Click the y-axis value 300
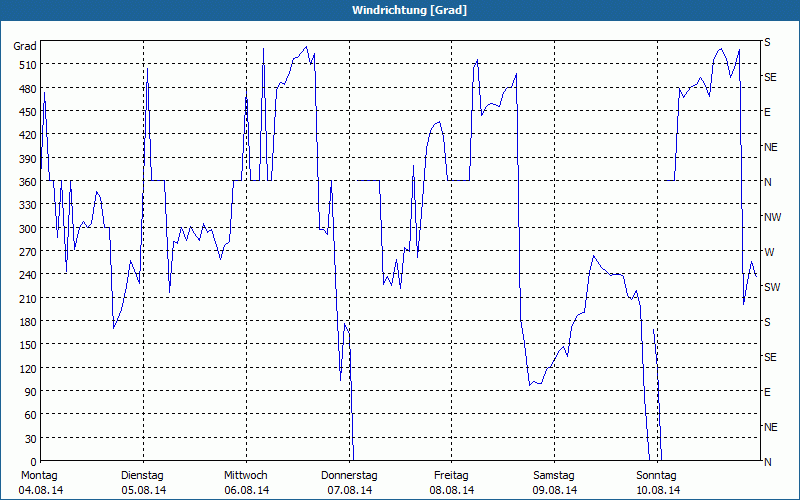800x500 pixels. (x=28, y=229)
